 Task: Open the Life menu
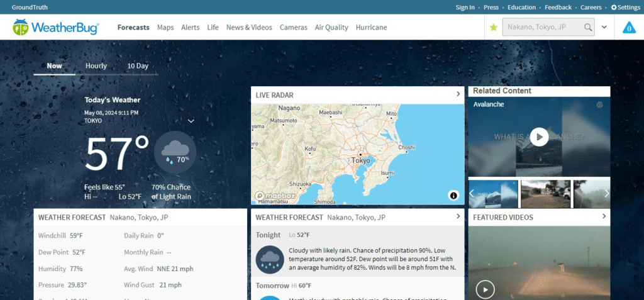213,28
